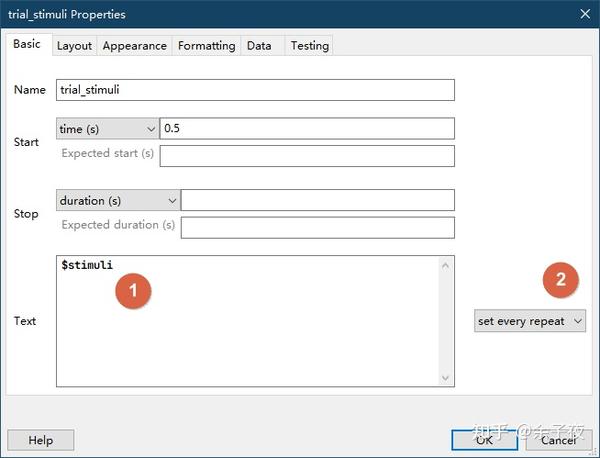Open the Testing tab

pos(309,46)
